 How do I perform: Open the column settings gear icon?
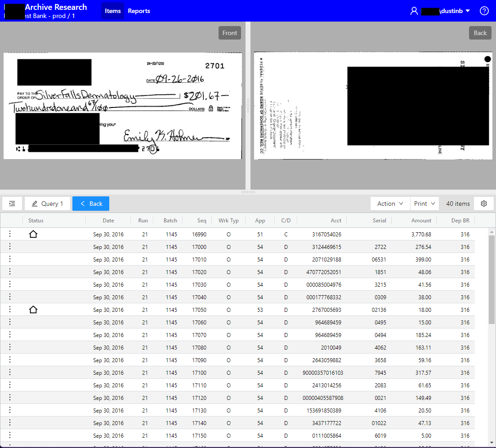point(484,203)
